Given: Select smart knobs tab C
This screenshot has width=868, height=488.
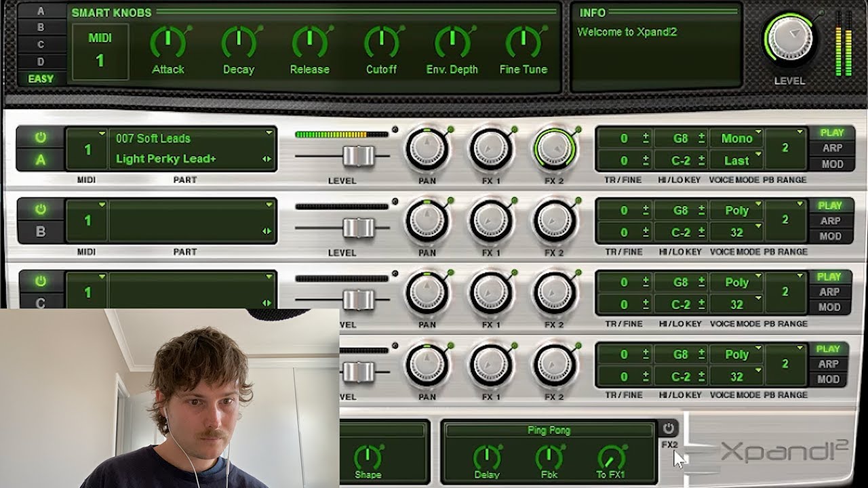Looking at the screenshot, I should pos(41,45).
